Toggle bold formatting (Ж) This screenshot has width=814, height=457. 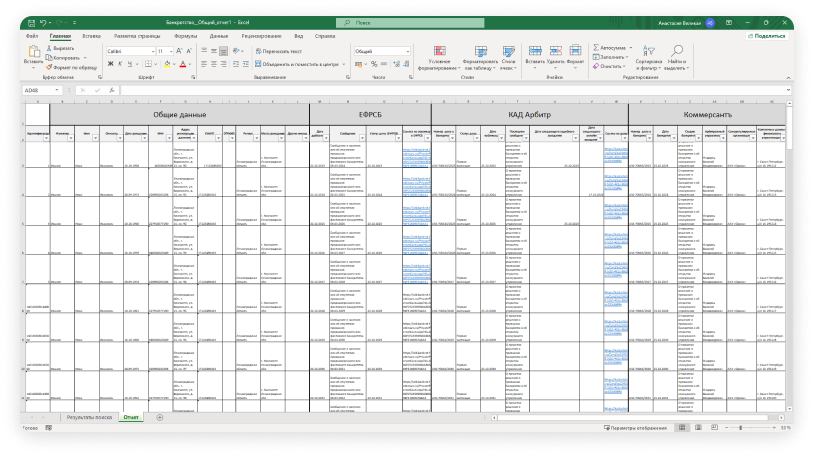tap(110, 64)
